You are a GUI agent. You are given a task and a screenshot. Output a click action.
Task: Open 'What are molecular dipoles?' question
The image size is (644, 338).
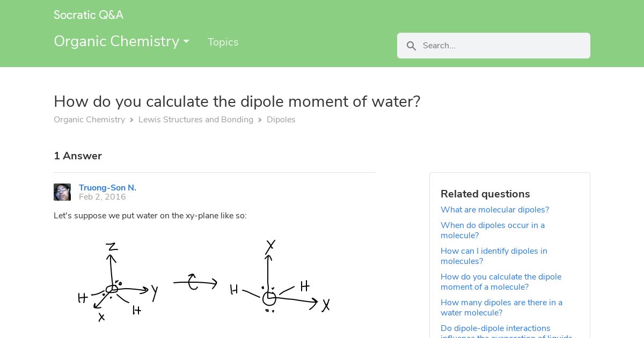pos(495,210)
